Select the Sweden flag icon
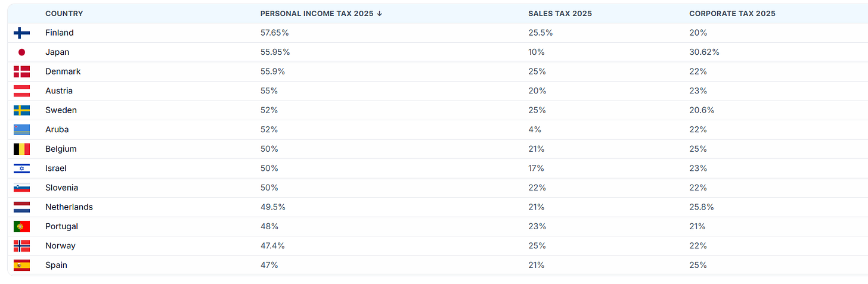The width and height of the screenshot is (868, 284). 21,110
